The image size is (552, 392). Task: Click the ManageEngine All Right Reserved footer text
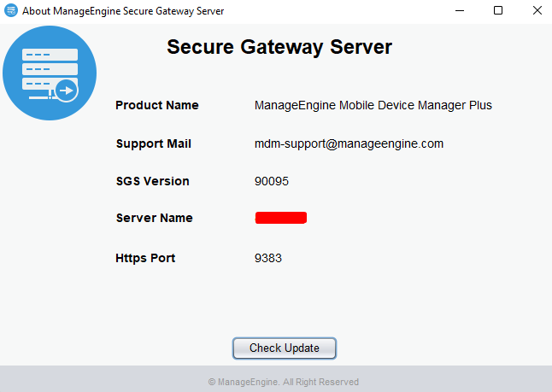click(284, 382)
